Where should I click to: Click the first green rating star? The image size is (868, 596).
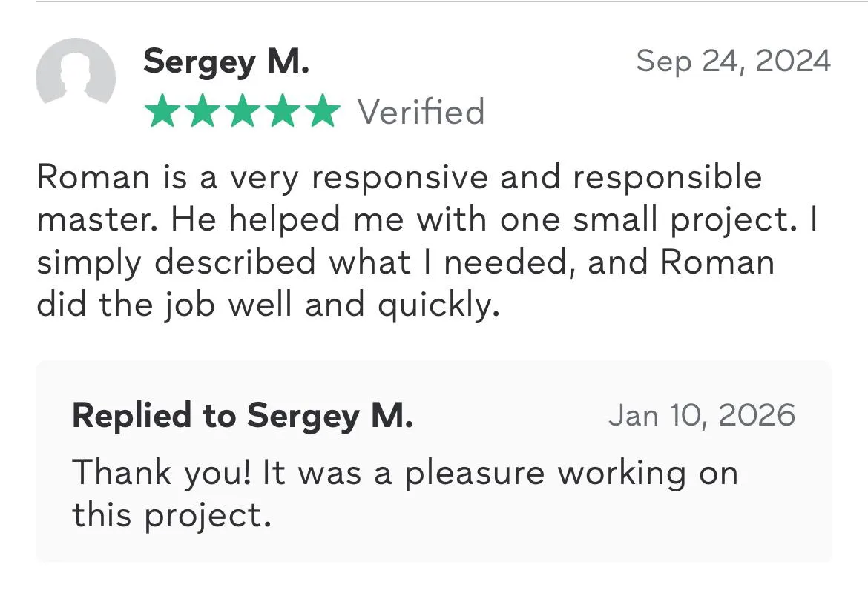coord(163,112)
